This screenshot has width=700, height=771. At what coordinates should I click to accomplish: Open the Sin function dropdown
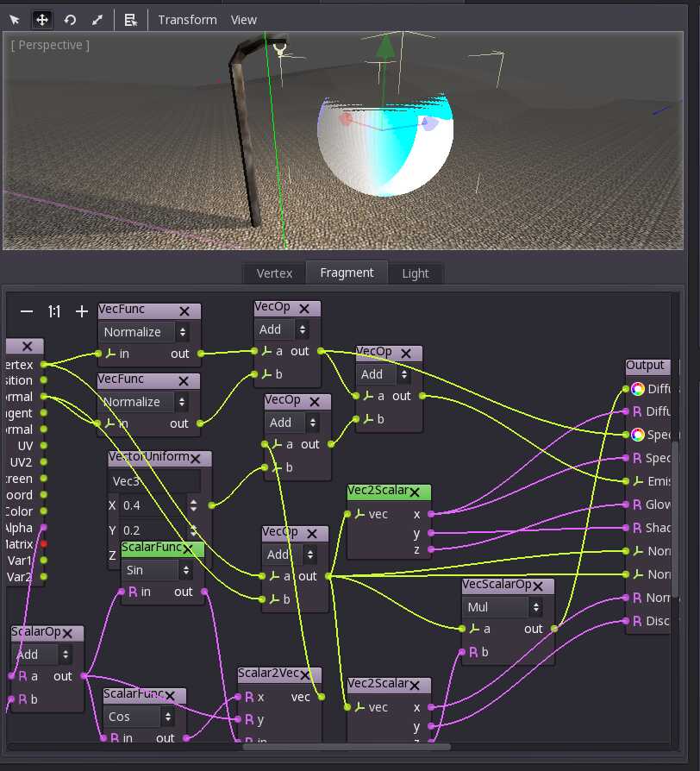pos(156,570)
